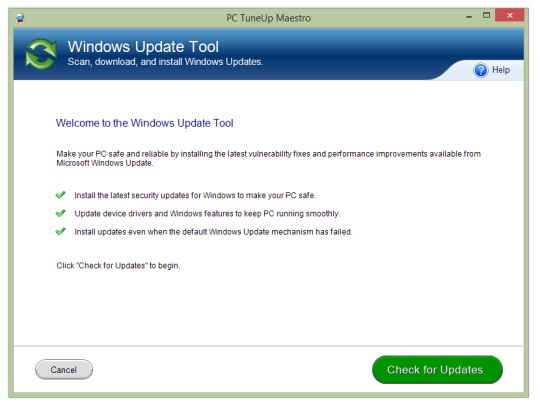Viewport: 540px width, 410px height.
Task: Click 'Scan, download, and install Windows Updates.' subtitle
Action: (165, 62)
